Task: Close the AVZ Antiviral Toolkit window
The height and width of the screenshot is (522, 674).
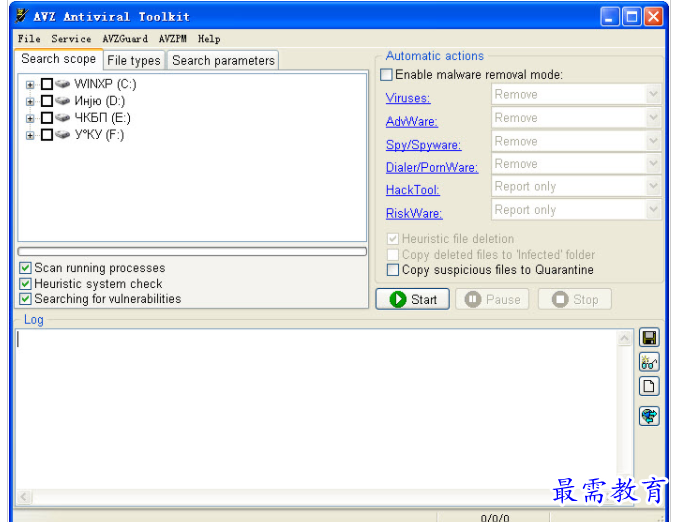Action: coord(653,16)
